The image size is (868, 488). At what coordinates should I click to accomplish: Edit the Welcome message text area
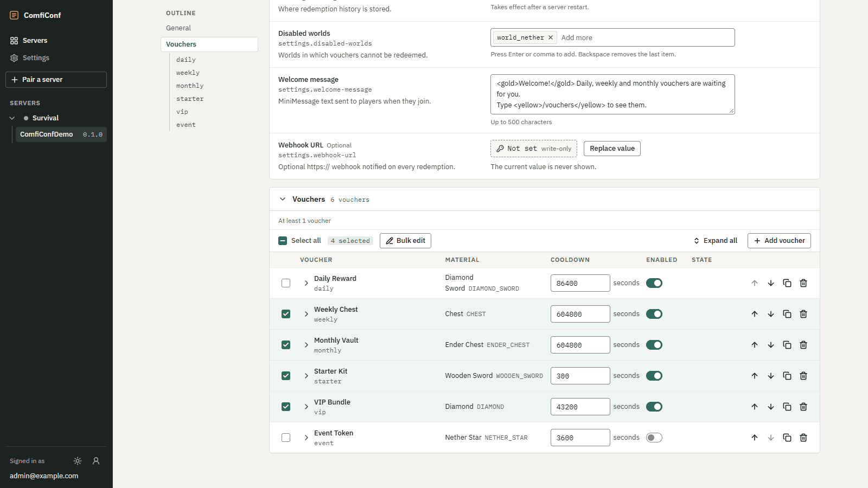point(612,94)
